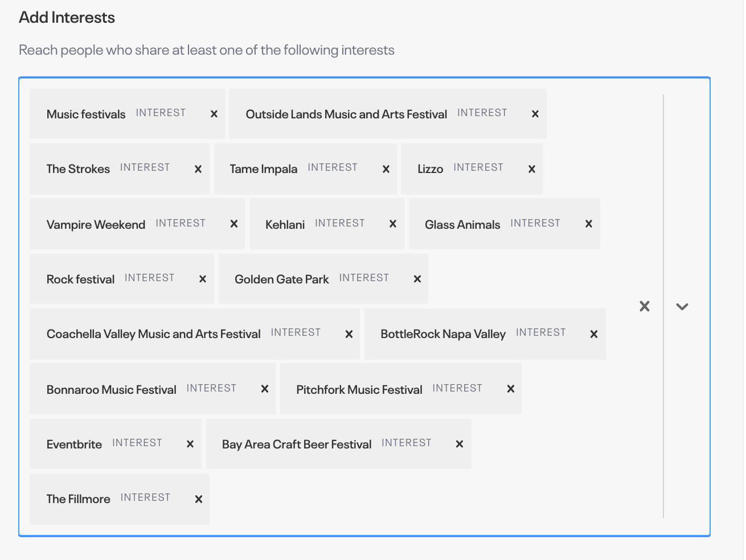Screen dimensions: 746x560
Task: Clear all selected interests
Action: tap(645, 306)
